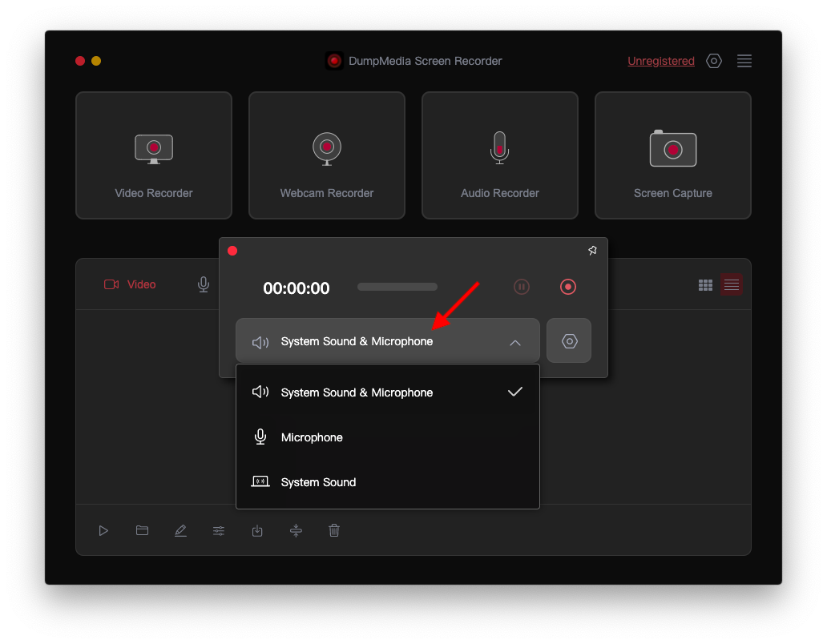Delete recording with the trash icon
The width and height of the screenshot is (827, 644).
coord(334,530)
